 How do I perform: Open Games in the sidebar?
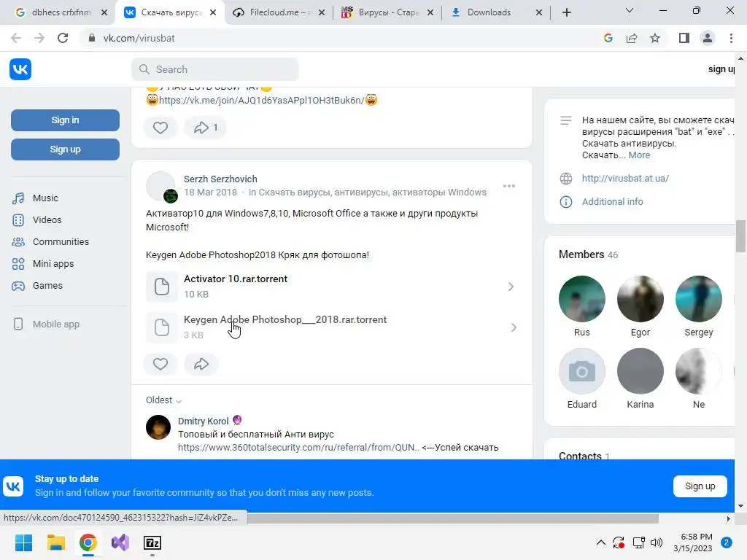(47, 286)
